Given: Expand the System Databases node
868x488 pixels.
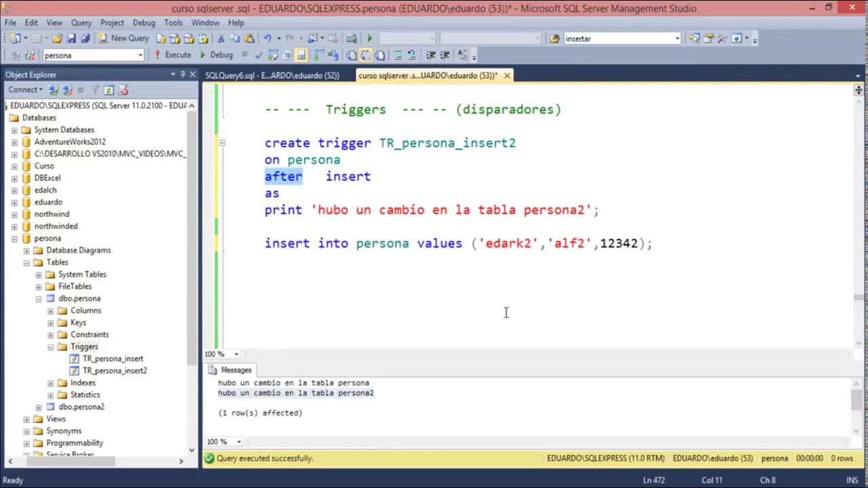Looking at the screenshot, I should [x=14, y=129].
